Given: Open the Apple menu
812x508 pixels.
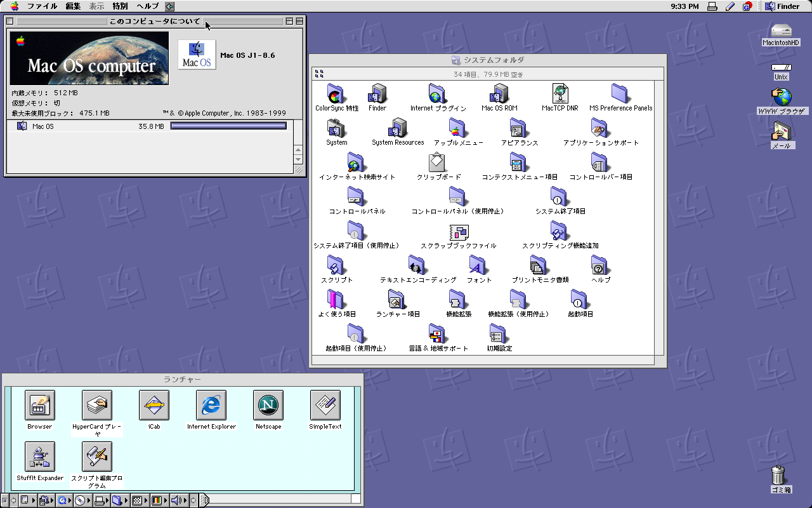Looking at the screenshot, I should coord(15,6).
